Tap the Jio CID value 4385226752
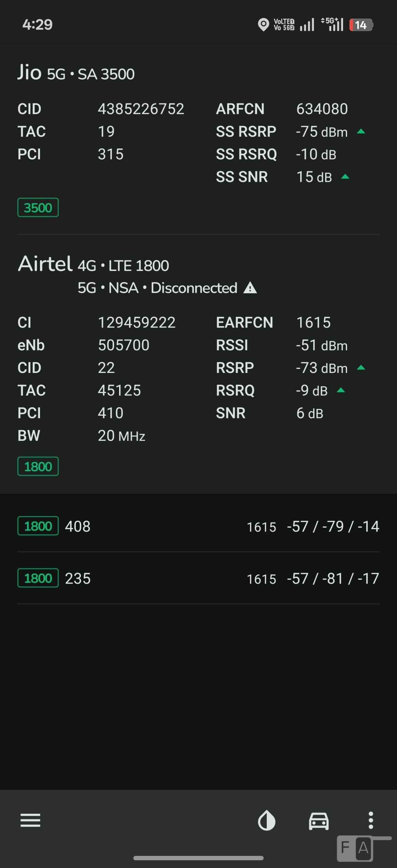This screenshot has height=868, width=397. (141, 109)
